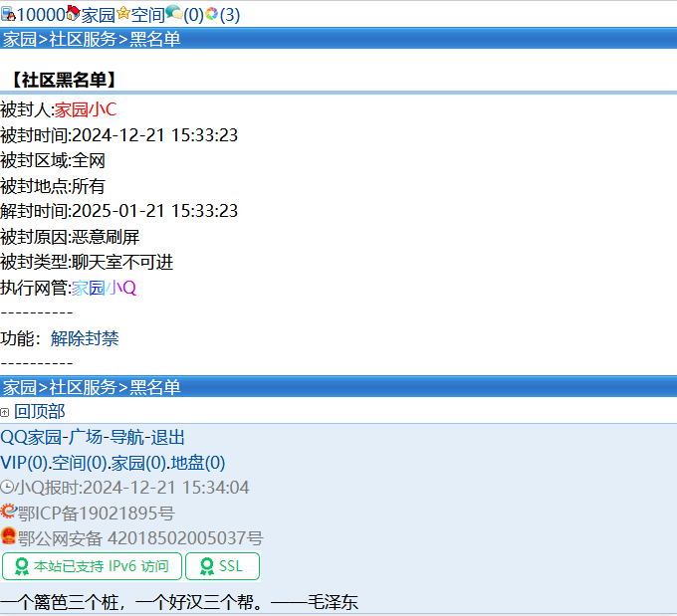
Task: Click the user avatar icon beside 10000
Action: (8, 14)
